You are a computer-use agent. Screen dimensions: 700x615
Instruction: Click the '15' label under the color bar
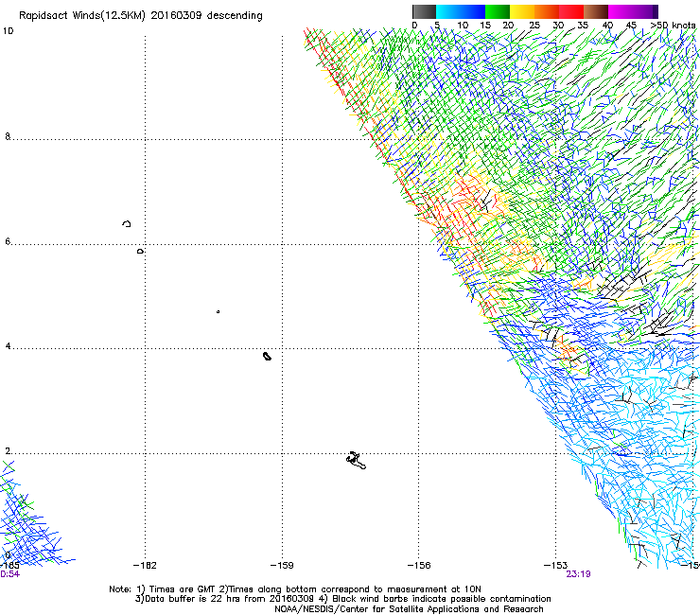point(485,26)
